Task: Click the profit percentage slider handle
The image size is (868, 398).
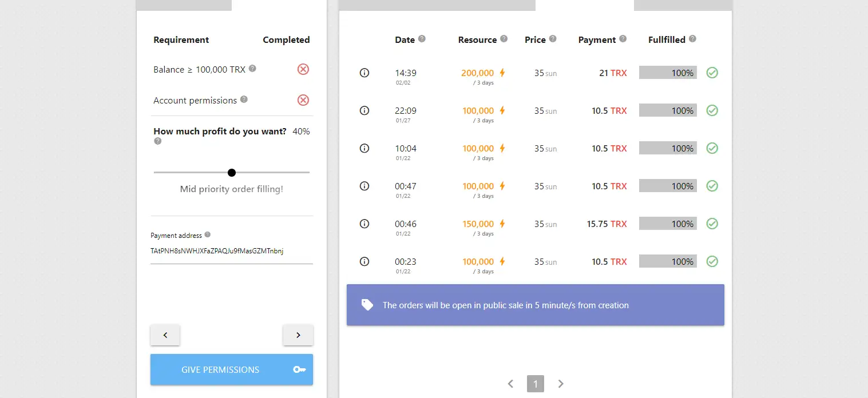Action: click(232, 172)
